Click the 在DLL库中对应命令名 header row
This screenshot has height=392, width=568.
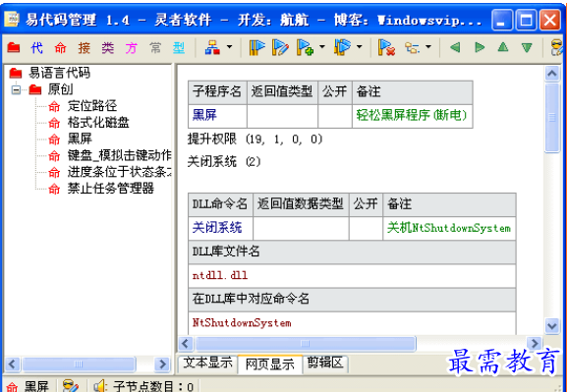(x=352, y=300)
